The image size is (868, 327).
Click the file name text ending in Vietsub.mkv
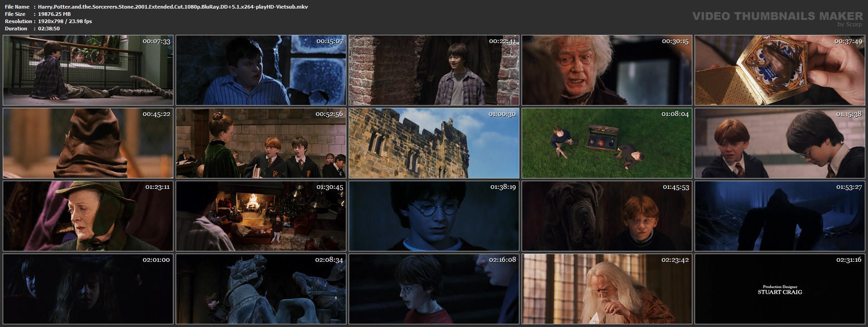[173, 7]
